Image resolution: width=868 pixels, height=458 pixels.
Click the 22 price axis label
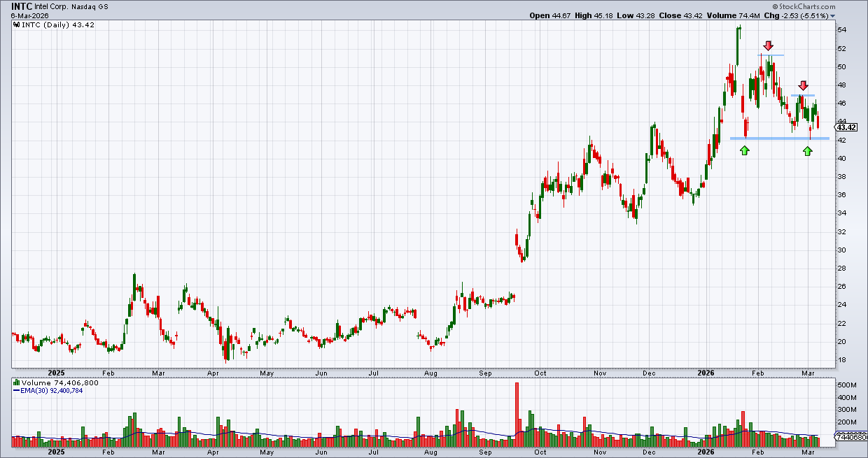[x=843, y=324]
